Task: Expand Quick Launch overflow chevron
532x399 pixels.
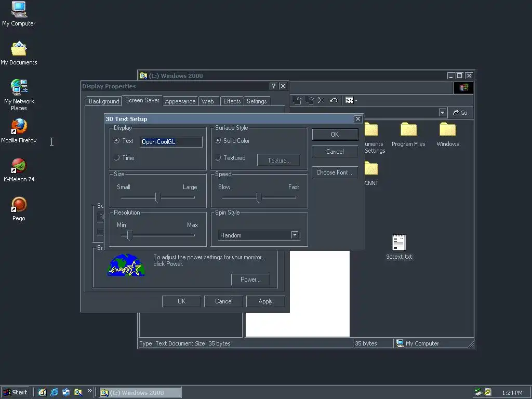Action: [89, 391]
